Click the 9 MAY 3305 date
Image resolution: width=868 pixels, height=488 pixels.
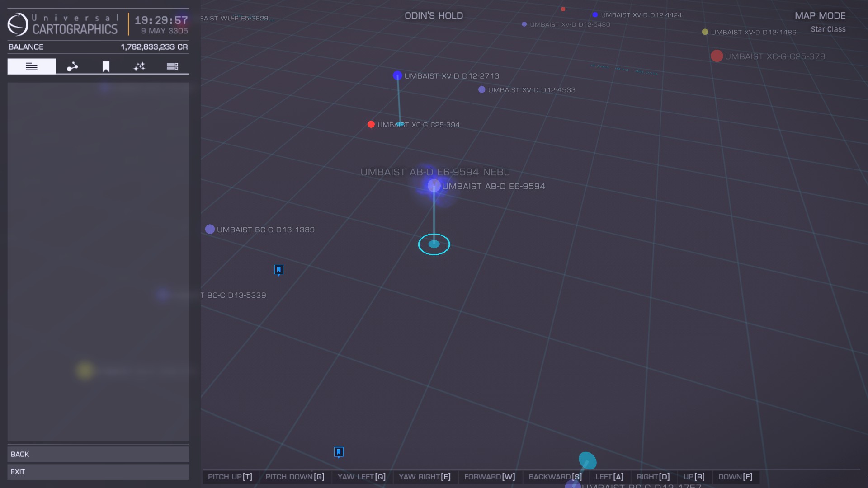pyautogui.click(x=164, y=31)
